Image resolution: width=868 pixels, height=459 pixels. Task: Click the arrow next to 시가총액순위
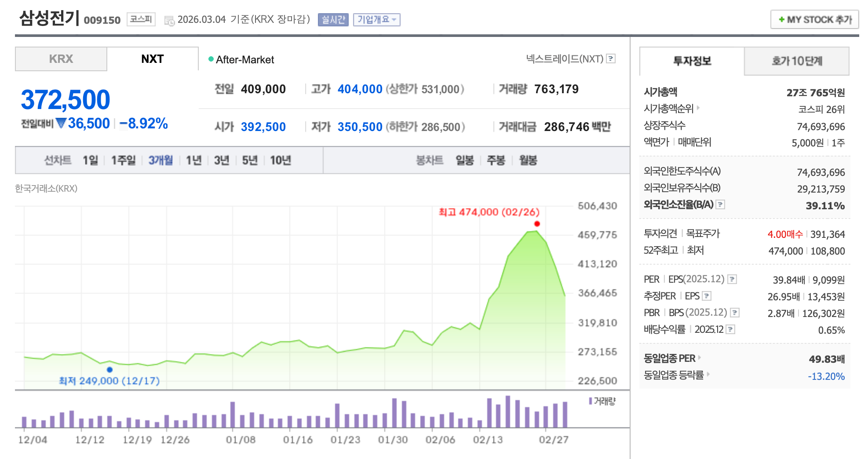pos(698,108)
